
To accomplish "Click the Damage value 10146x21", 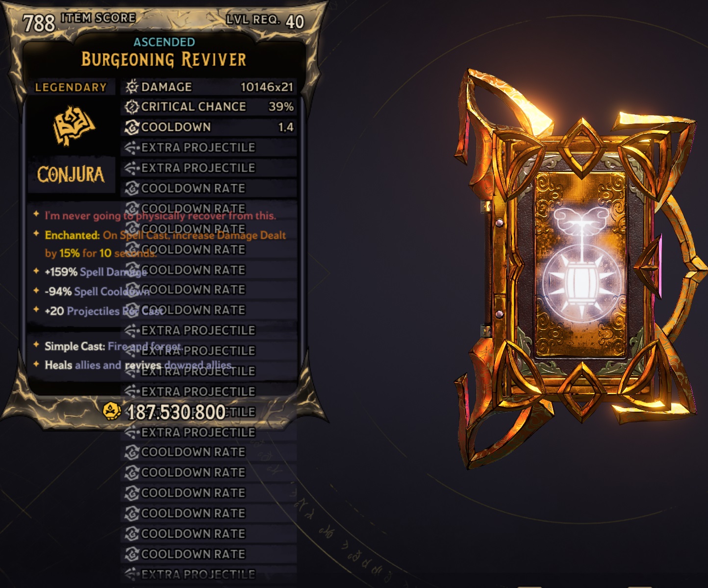I will 267,87.
